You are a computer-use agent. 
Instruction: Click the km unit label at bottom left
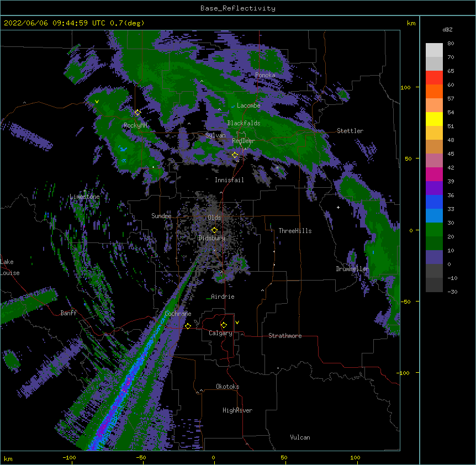point(8,458)
